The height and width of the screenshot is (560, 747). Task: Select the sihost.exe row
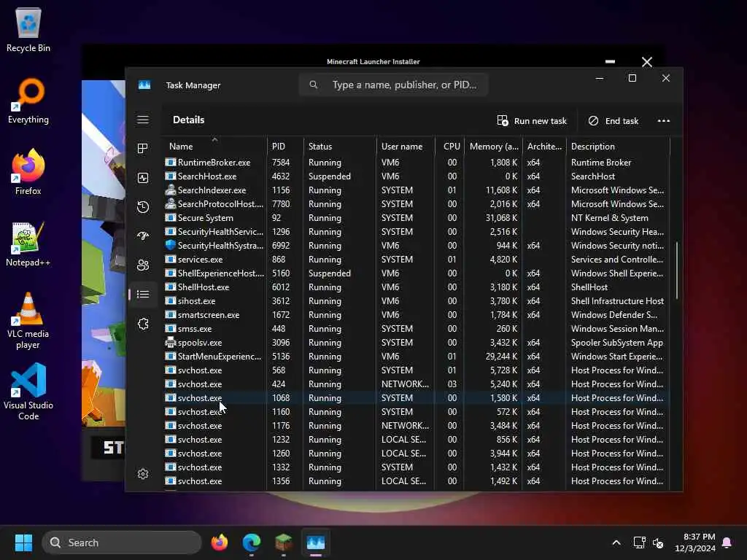pyautogui.click(x=417, y=301)
